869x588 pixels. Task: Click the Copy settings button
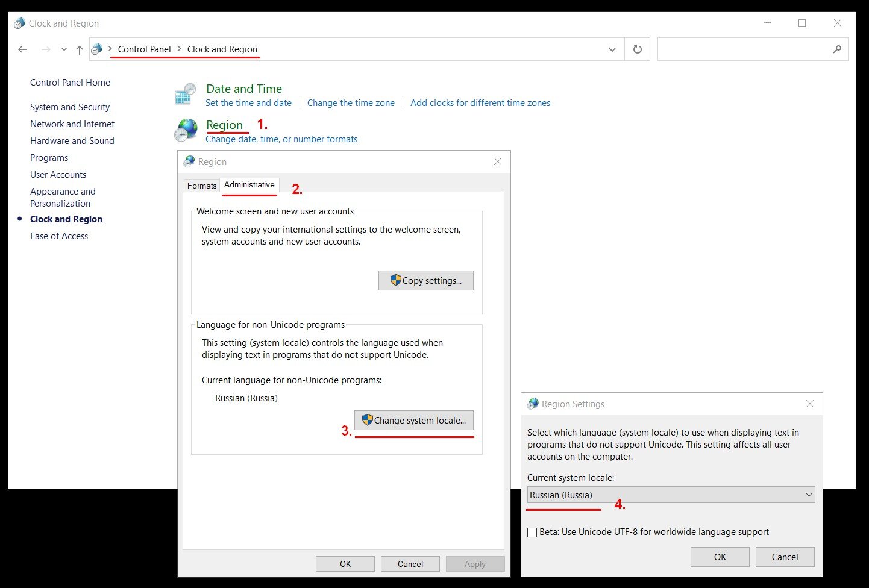point(426,281)
